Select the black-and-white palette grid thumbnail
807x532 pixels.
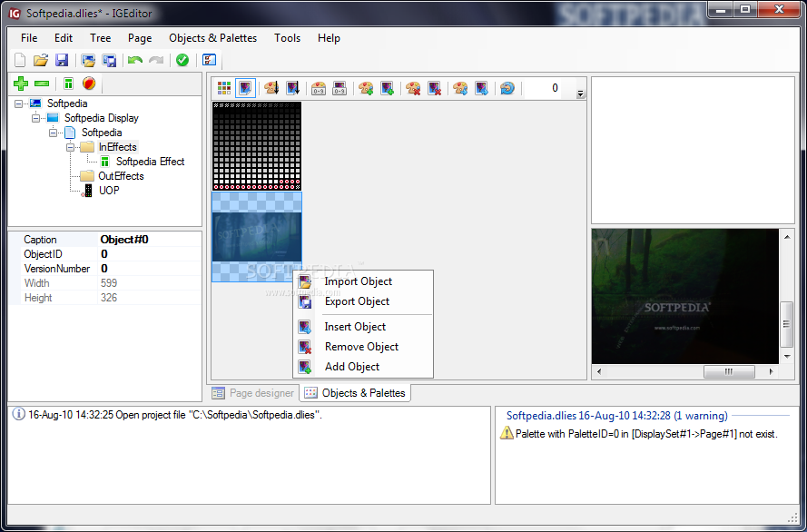tap(257, 146)
